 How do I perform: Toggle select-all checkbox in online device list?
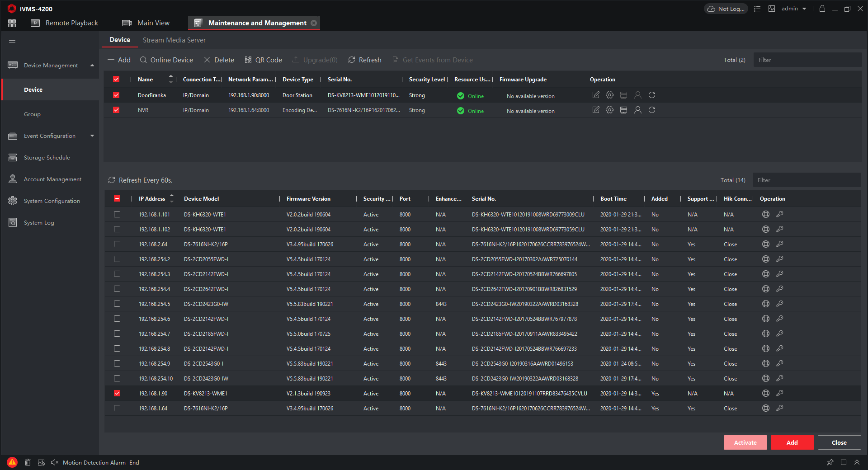117,199
